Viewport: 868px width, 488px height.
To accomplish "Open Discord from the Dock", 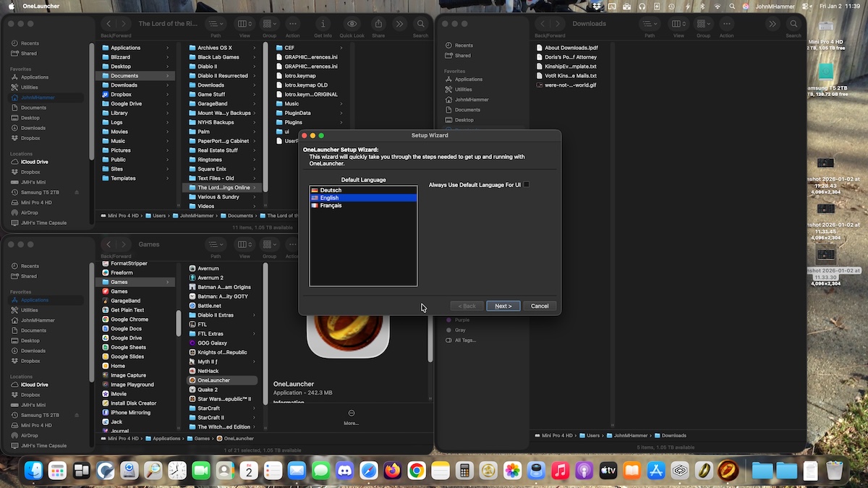I will pyautogui.click(x=344, y=471).
